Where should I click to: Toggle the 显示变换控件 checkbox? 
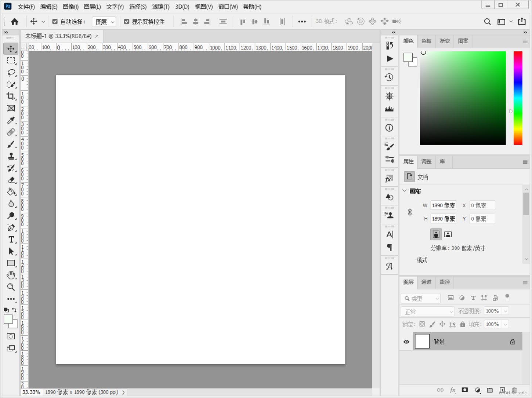(127, 22)
